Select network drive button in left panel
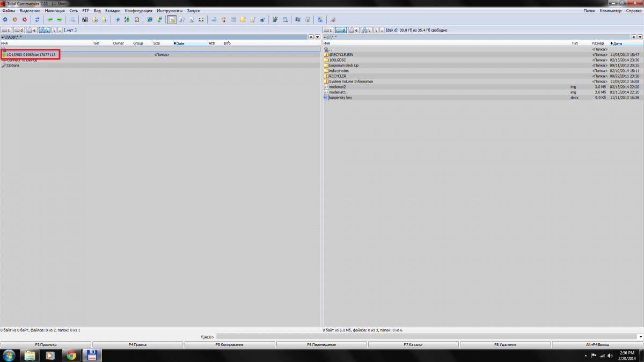This screenshot has width=644, height=362. tap(45, 30)
